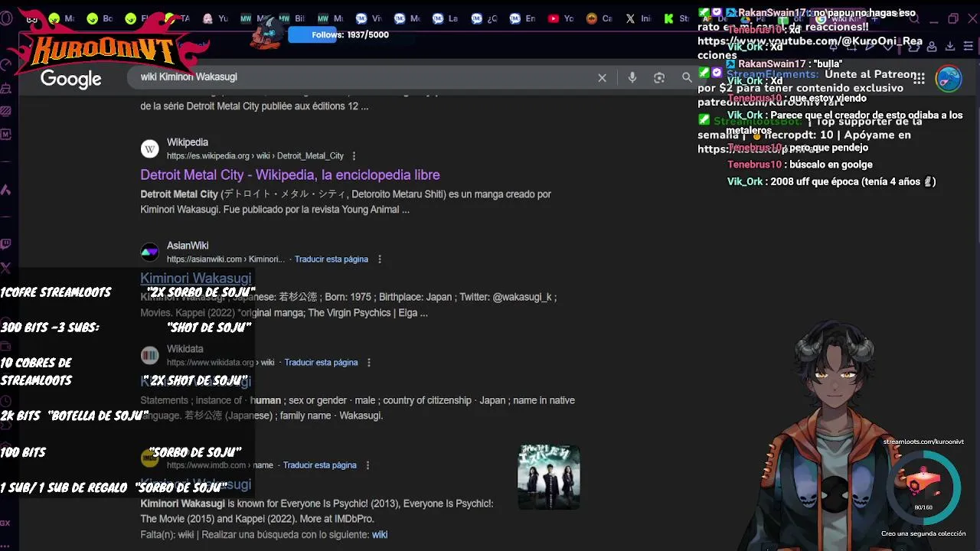Click the Wikipedia favicon on result
The image size is (980, 551).
click(149, 148)
